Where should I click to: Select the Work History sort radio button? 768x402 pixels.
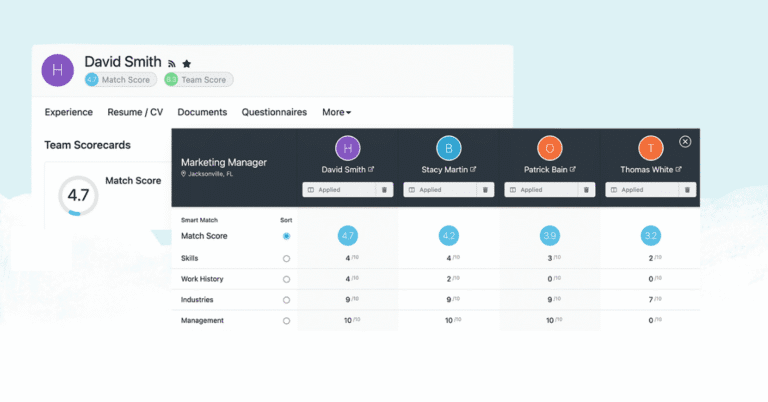287,279
